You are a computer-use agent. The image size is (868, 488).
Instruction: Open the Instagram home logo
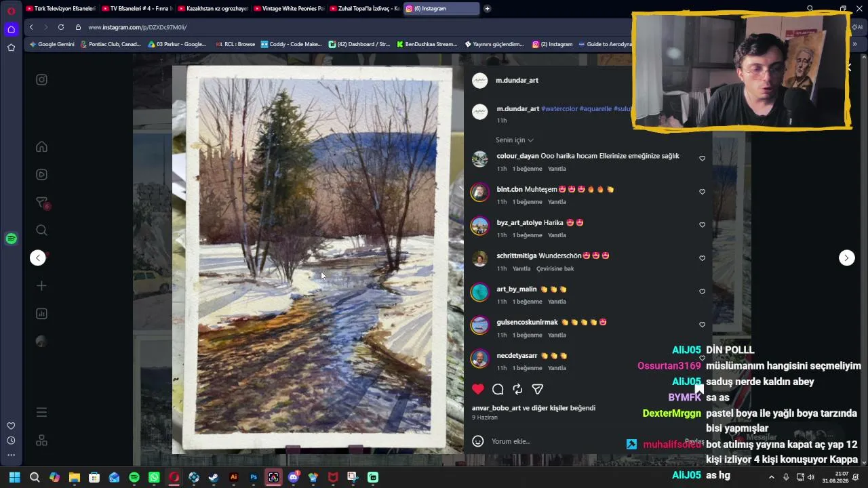coord(41,80)
